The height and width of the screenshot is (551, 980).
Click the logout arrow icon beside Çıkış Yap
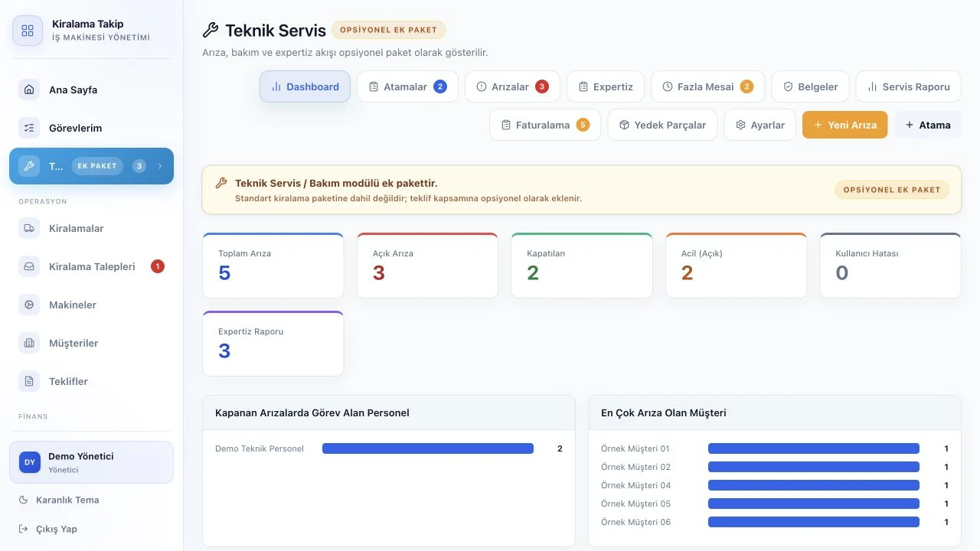click(x=23, y=529)
